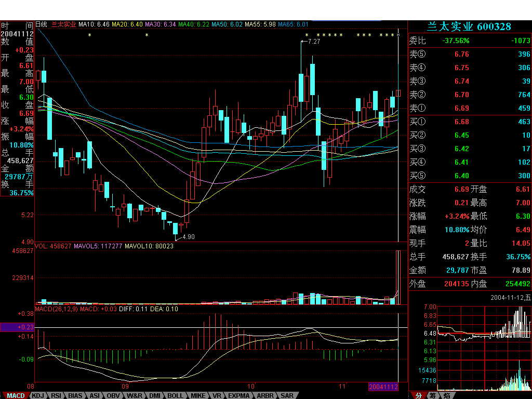Image resolution: width=532 pixels, height=399 pixels.
Task: Click the 卖② ask row at 6.70
Action: (x=470, y=95)
